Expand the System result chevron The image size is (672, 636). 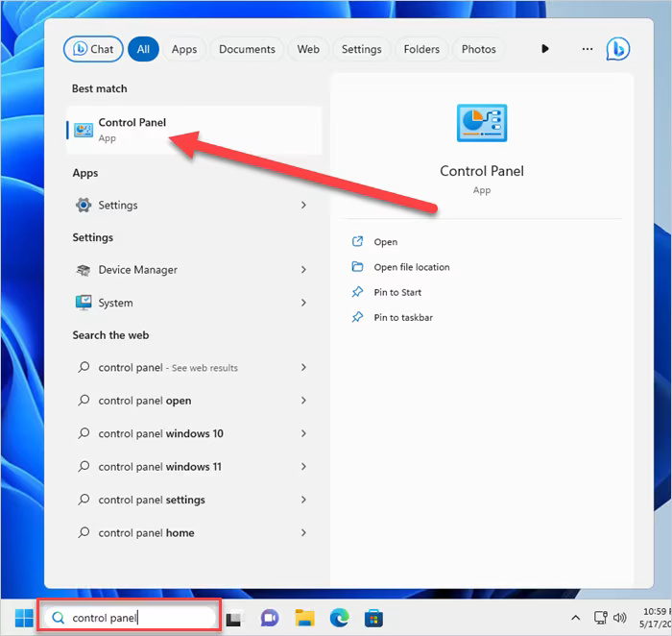(x=303, y=303)
